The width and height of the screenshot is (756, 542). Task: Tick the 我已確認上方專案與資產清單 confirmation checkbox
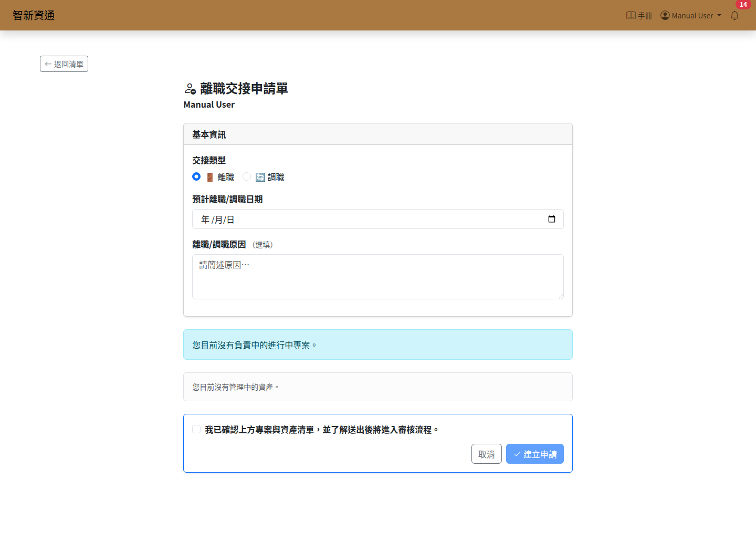[196, 429]
